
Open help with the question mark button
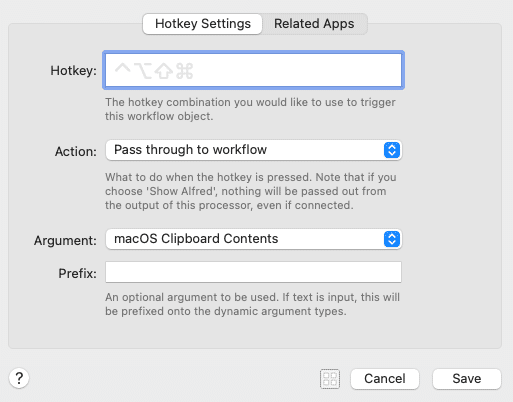(19, 378)
